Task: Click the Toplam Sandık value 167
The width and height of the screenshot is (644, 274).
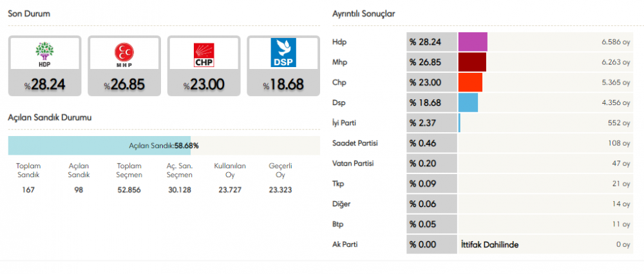Action: 28,190
